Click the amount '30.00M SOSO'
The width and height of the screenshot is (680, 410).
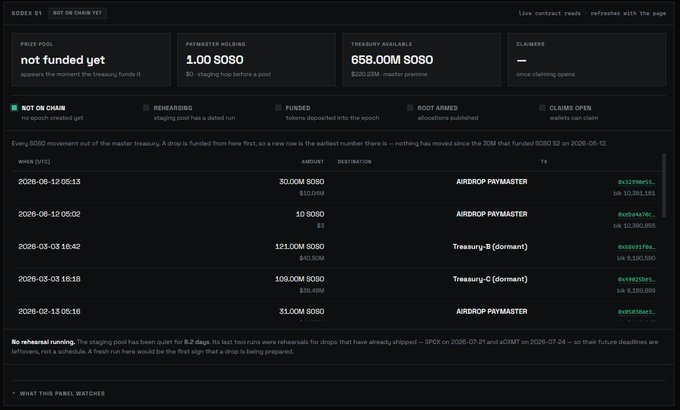(x=301, y=182)
